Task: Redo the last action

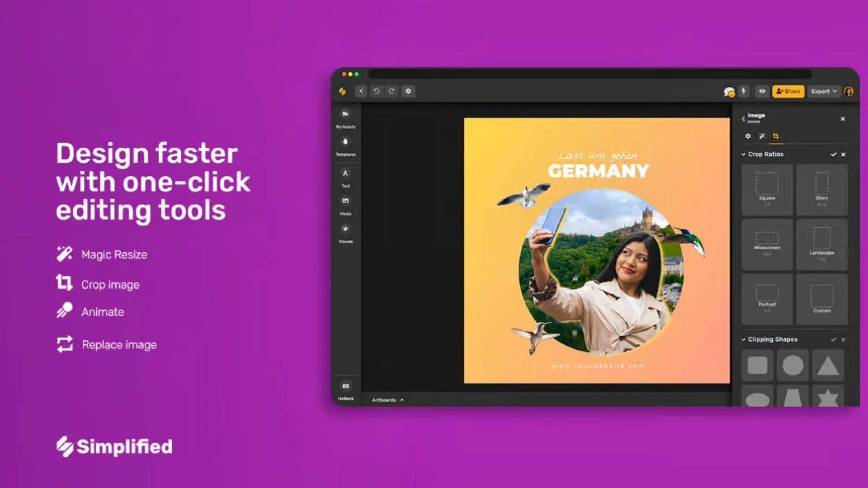Action: point(392,91)
